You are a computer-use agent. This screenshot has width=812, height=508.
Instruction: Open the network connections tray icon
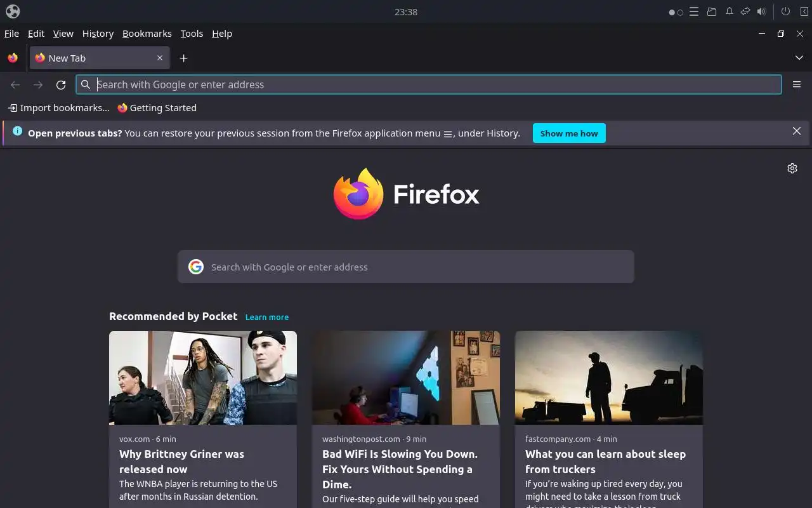tap(745, 11)
